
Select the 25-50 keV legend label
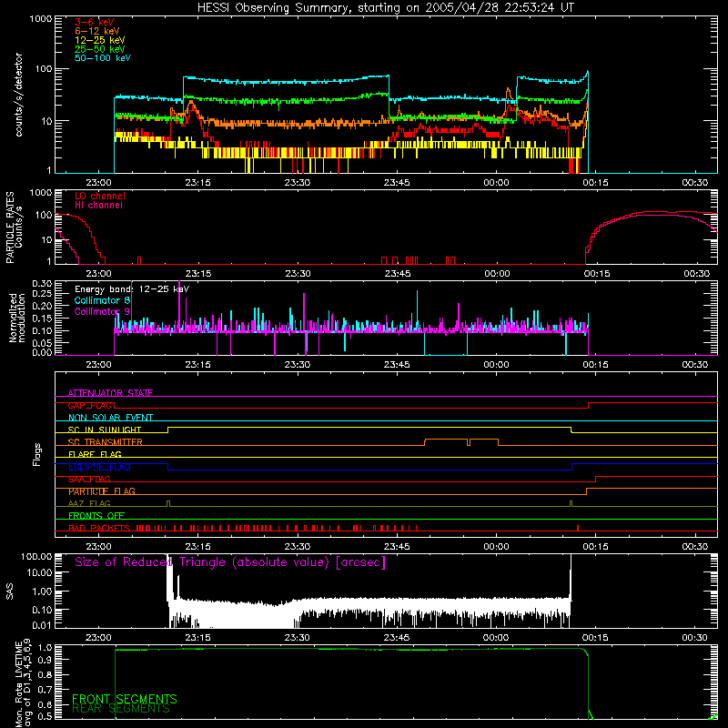[100, 49]
